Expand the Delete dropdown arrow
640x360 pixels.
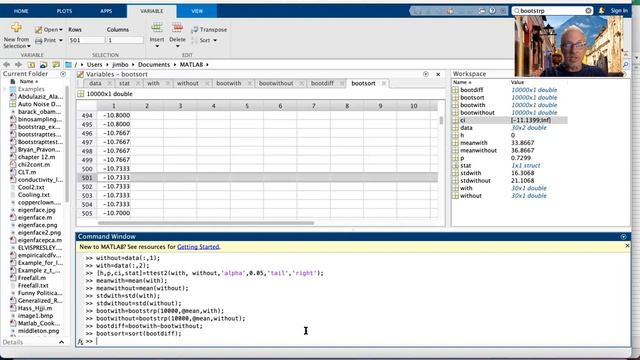coord(177,46)
